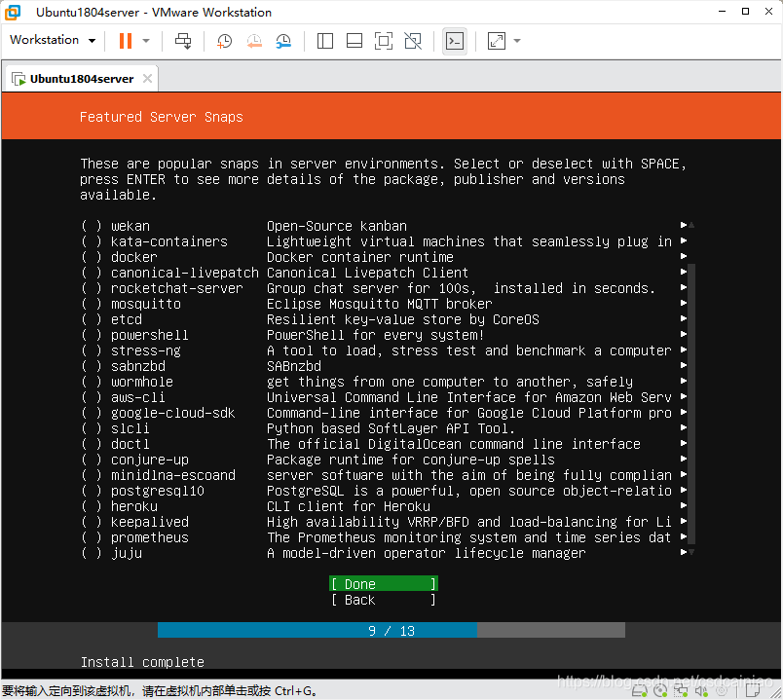Toggle the stress-ng checkbox
This screenshot has height=700, width=783.
[x=92, y=350]
